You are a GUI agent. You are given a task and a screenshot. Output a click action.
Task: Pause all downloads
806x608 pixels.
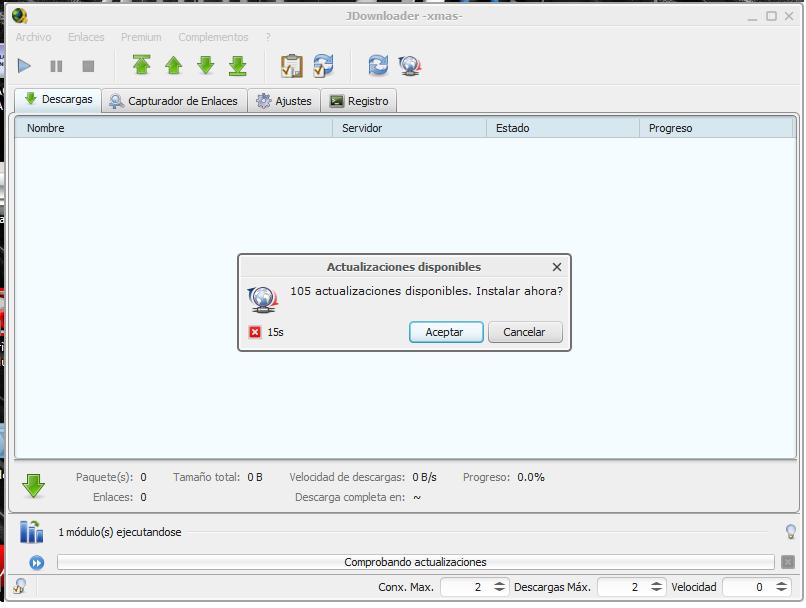click(x=56, y=65)
